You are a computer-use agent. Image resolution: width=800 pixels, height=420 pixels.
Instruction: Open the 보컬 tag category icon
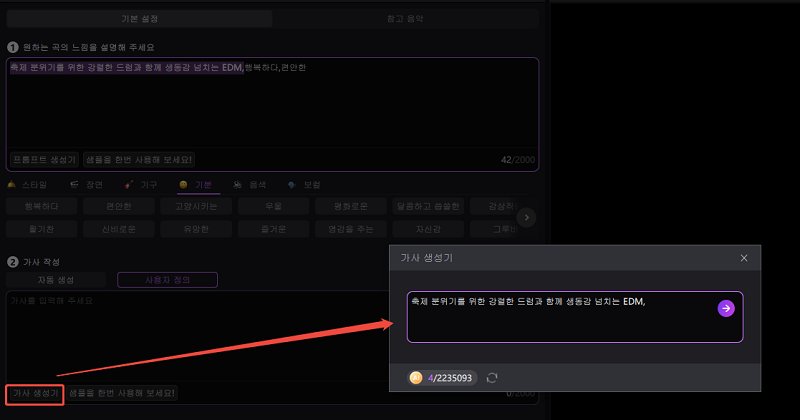tap(291, 185)
